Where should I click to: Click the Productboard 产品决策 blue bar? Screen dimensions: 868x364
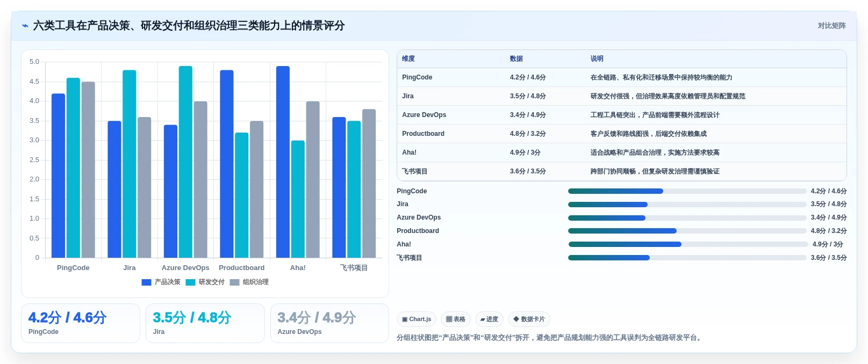pos(227,164)
